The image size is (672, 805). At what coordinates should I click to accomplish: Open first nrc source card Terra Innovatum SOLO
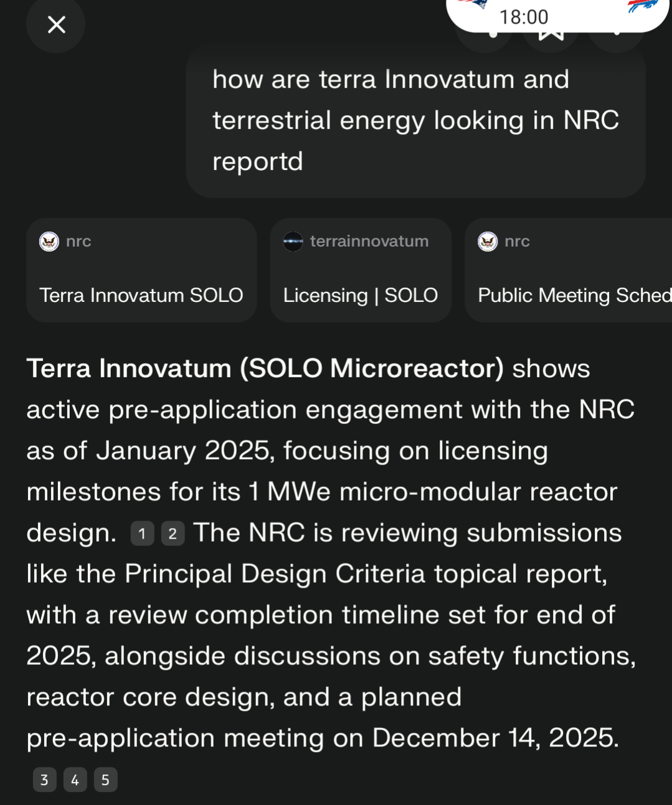[x=141, y=270]
